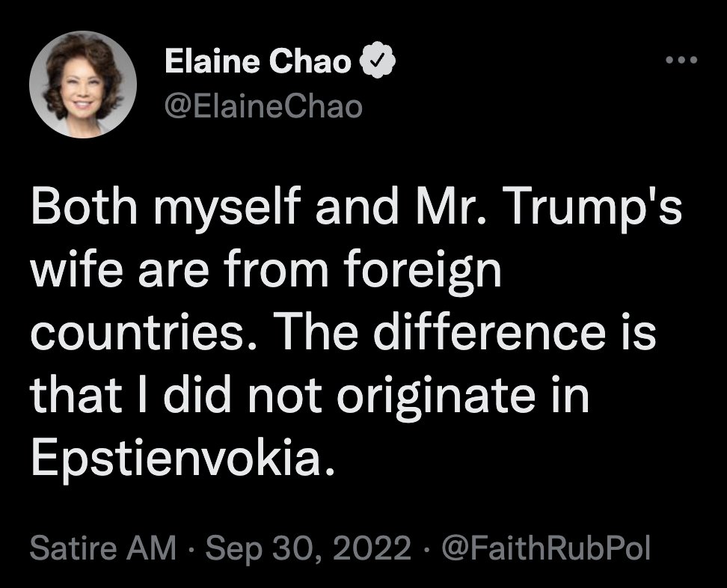The height and width of the screenshot is (588, 727).
Task: Select the word Epstienvokia in the tweet
Action: click(183, 456)
